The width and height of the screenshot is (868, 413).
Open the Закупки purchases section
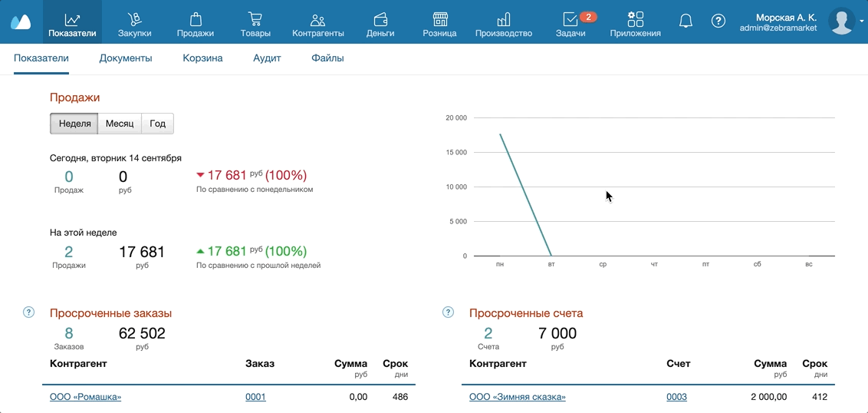point(134,23)
